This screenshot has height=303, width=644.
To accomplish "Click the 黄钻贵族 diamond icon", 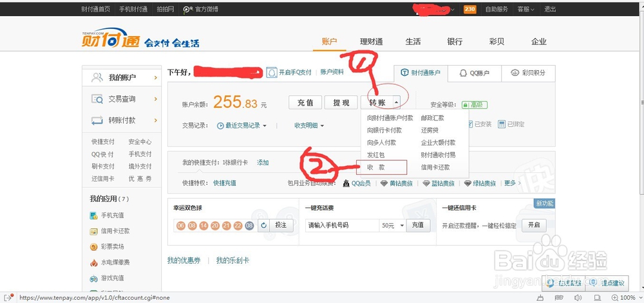I will point(384,183).
